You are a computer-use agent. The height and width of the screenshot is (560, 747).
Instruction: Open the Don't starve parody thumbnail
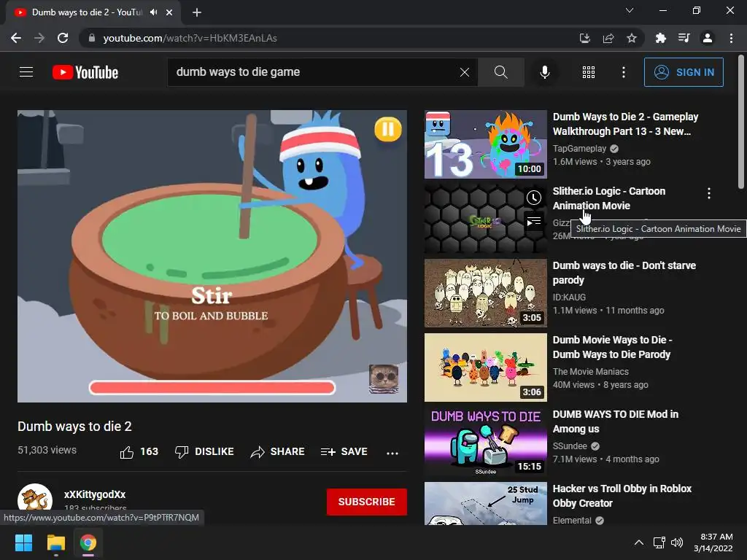pos(485,293)
